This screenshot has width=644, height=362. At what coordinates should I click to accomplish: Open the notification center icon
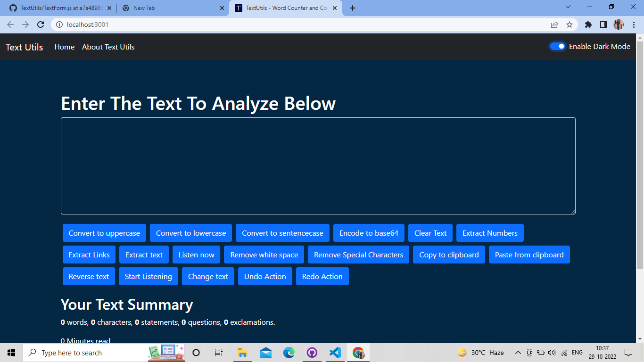click(x=628, y=353)
